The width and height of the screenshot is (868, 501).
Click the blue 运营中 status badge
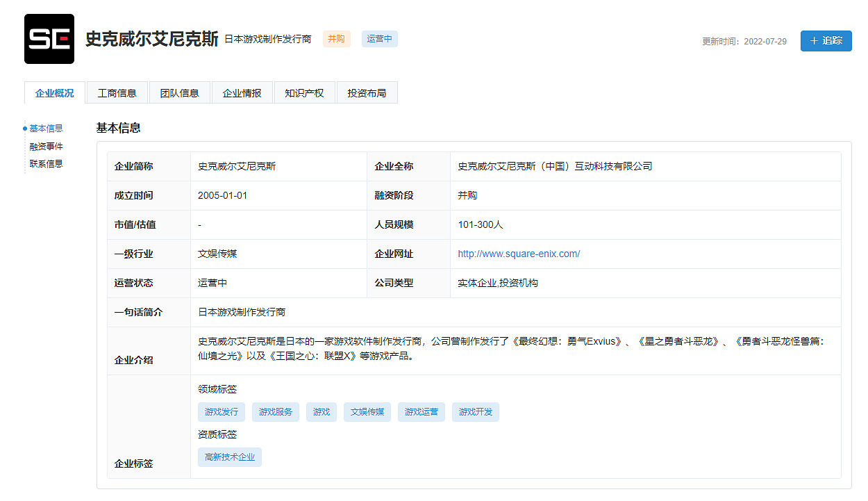click(x=379, y=39)
